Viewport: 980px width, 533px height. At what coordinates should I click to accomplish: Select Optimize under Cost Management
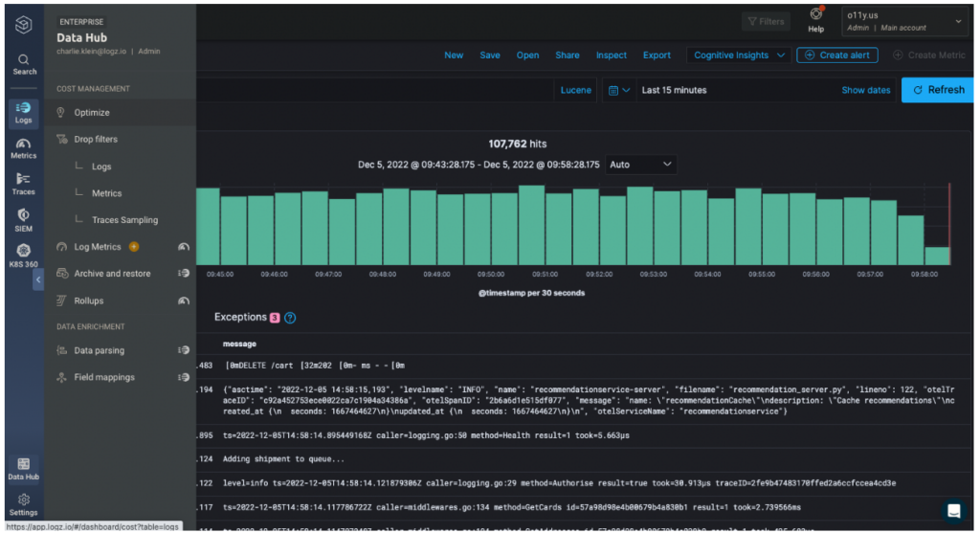(120, 113)
